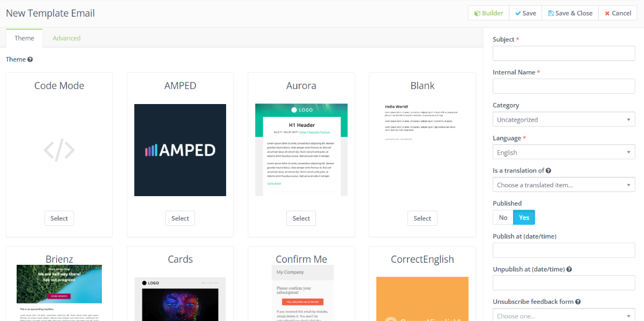Focus the Publish at date/time field
644x321 pixels.
pyautogui.click(x=563, y=250)
